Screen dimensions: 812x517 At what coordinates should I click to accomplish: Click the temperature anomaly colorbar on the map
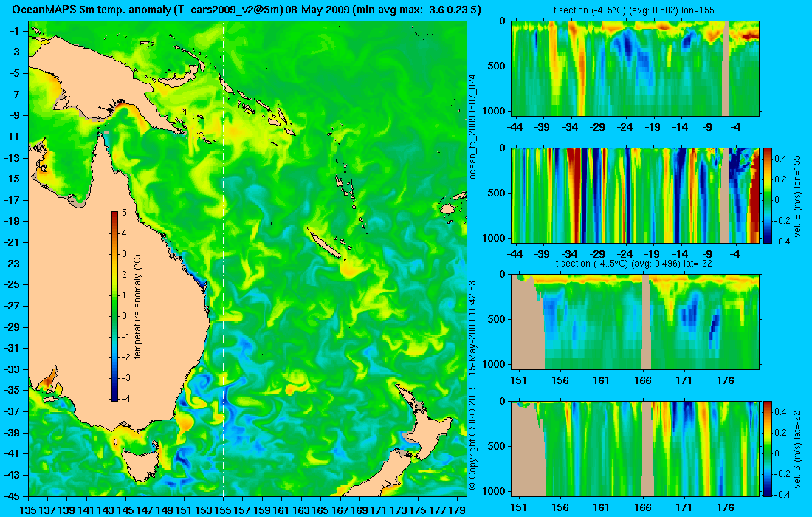click(x=114, y=307)
